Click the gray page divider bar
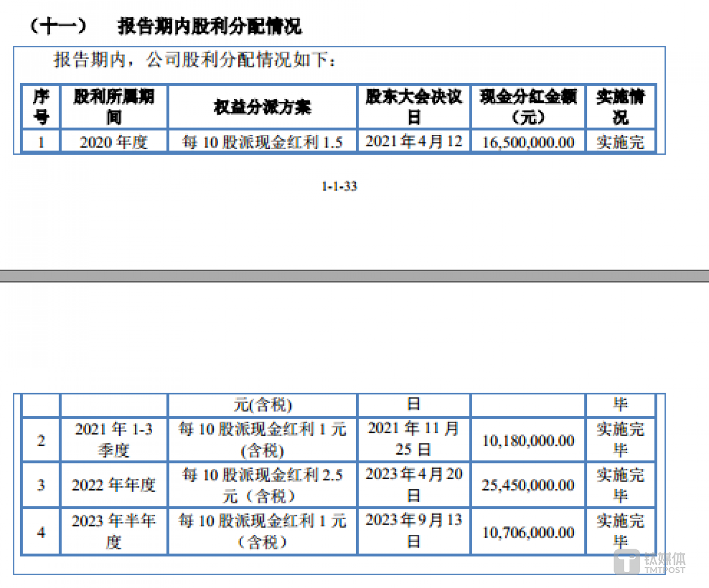This screenshot has width=709, height=588. [x=354, y=276]
